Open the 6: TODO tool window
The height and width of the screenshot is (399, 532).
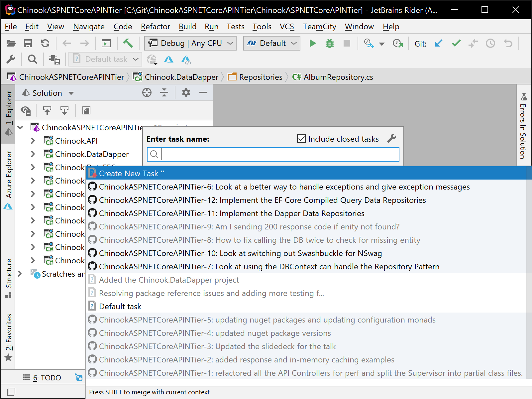pyautogui.click(x=42, y=378)
